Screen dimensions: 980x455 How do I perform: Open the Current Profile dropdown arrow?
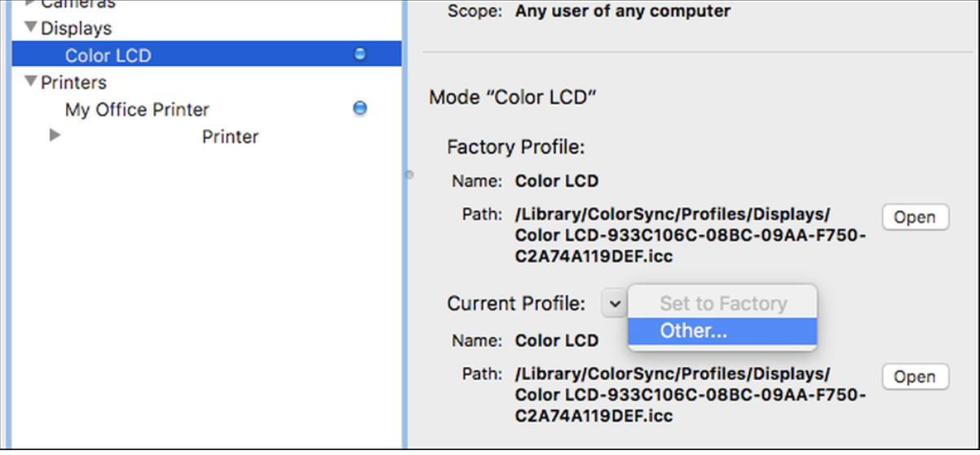click(x=613, y=303)
